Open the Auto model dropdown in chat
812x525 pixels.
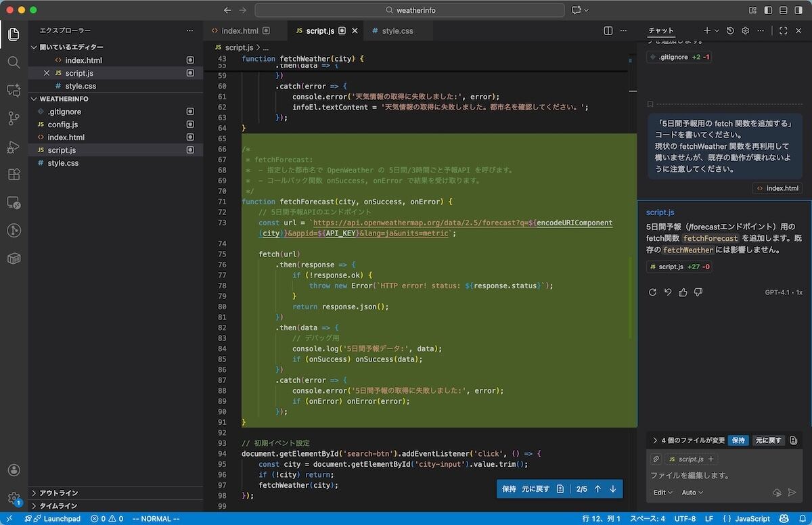pos(692,493)
